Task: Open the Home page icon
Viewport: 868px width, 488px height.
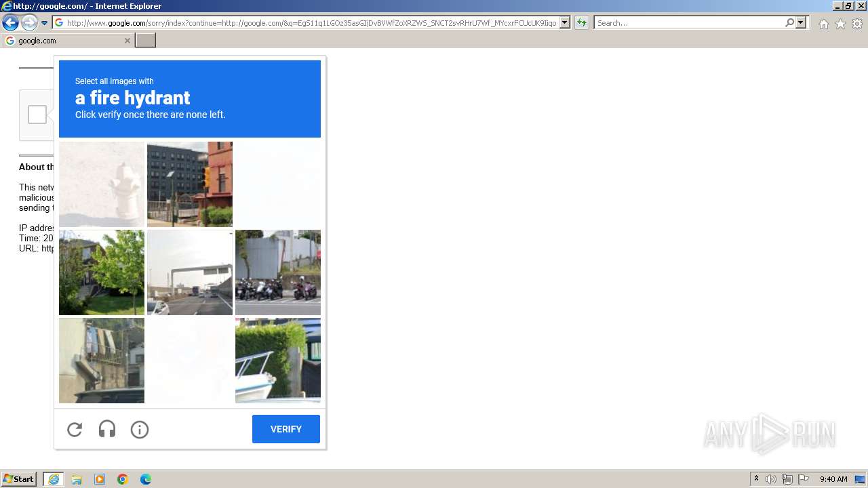Action: [823, 24]
